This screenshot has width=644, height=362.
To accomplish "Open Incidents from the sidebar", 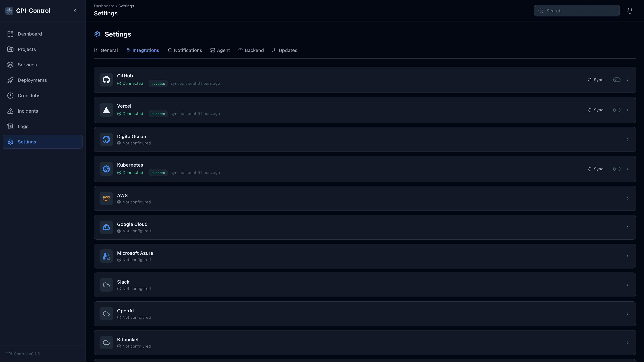I will tap(28, 111).
